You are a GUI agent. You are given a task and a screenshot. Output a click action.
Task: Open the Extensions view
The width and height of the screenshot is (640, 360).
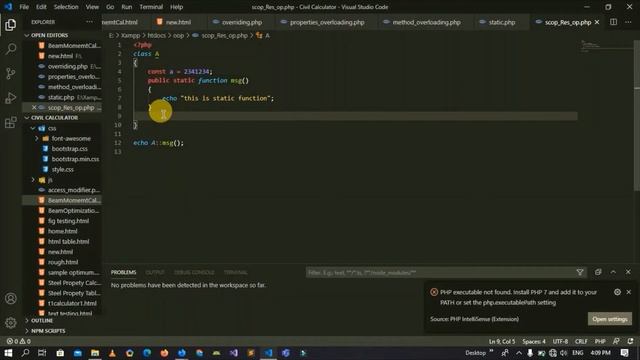tap(11, 122)
